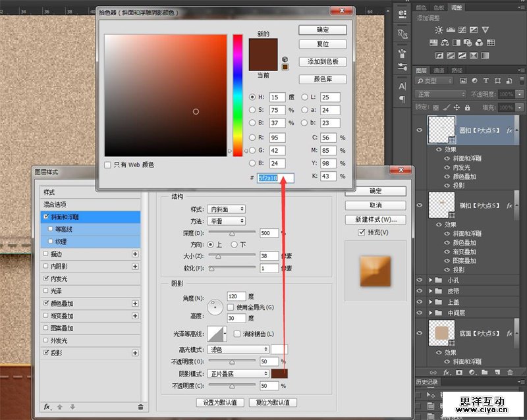Uncheck the 预览(V) checkbox
This screenshot has height=420, width=527.
[x=361, y=232]
